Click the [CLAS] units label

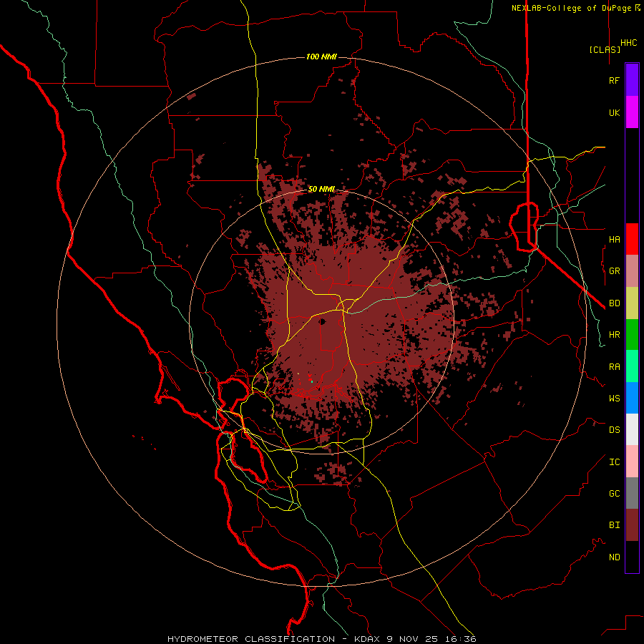tap(605, 49)
